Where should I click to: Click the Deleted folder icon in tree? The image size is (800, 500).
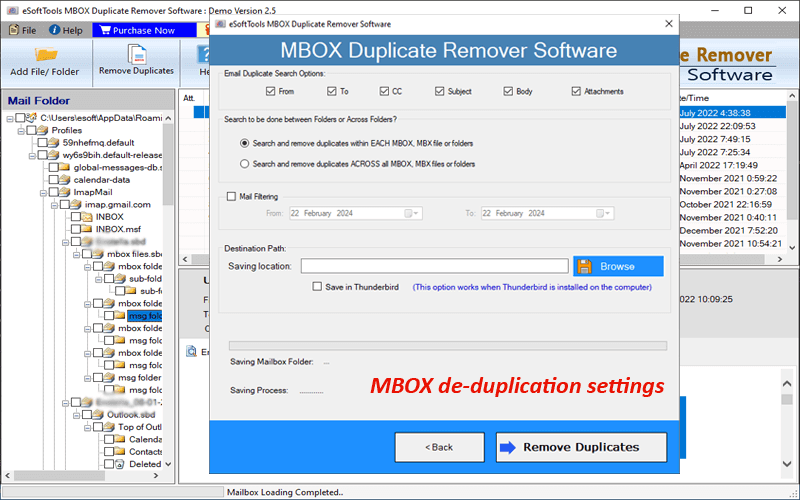tap(120, 464)
